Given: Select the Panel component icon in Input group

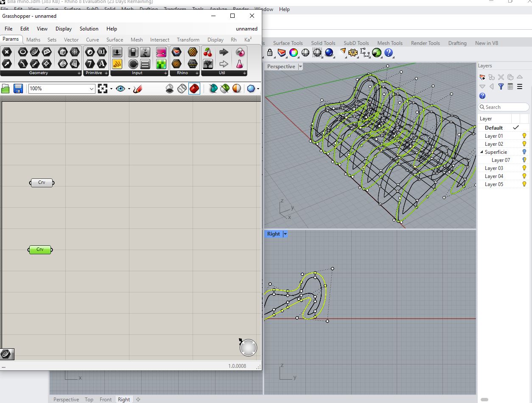Looking at the screenshot, I should (145, 64).
